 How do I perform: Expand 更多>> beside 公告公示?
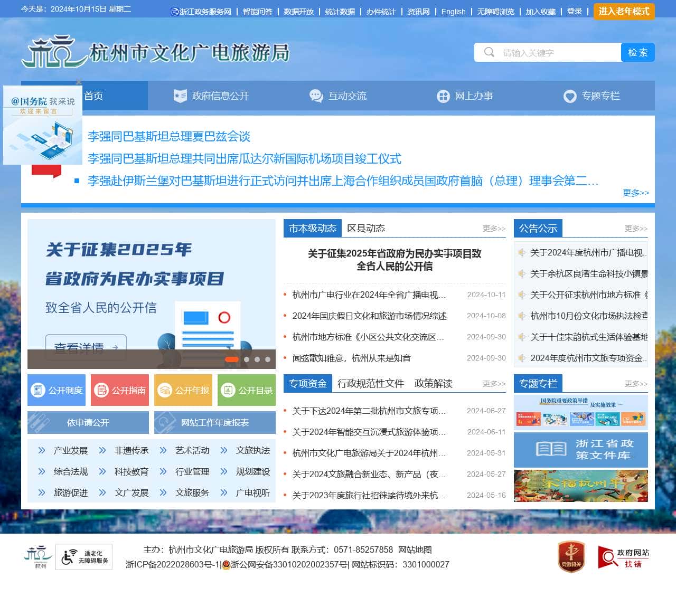(x=636, y=229)
